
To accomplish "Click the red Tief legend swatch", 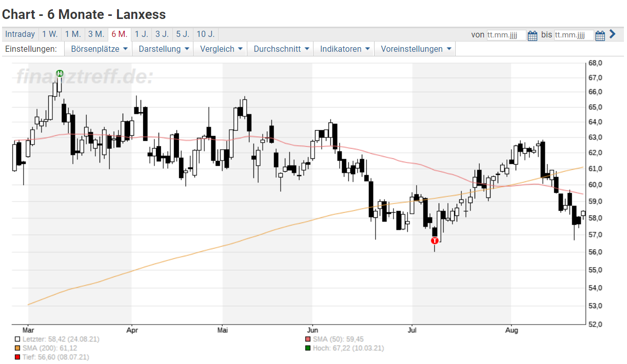I will (17, 357).
